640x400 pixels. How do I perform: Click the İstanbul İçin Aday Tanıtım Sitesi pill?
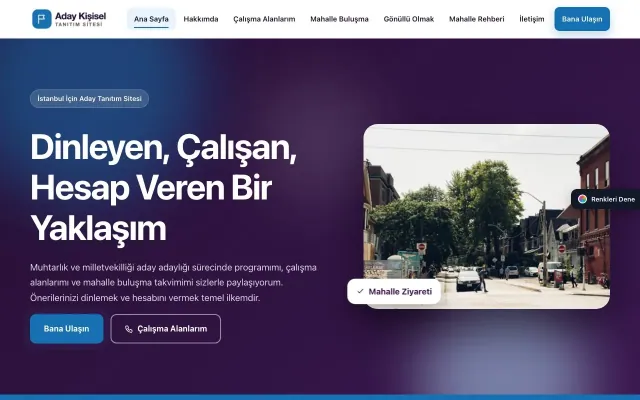click(x=89, y=98)
